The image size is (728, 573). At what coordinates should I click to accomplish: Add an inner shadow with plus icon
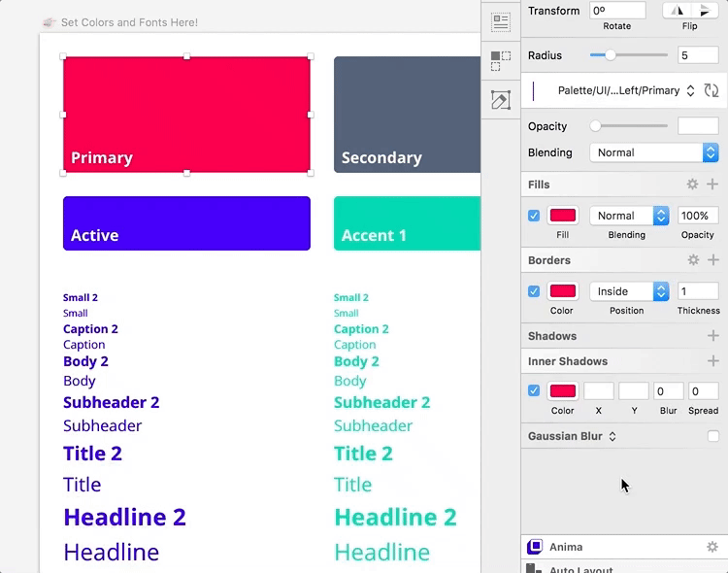click(x=713, y=361)
